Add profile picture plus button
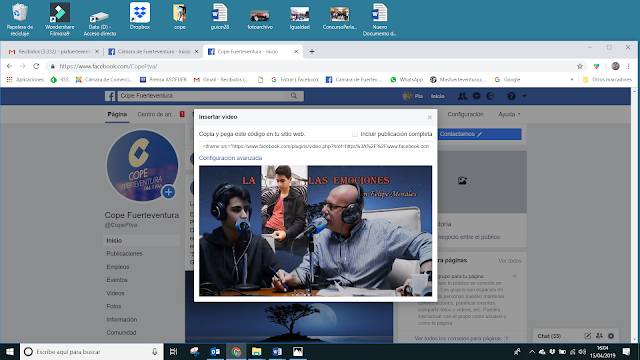The height and width of the screenshot is (360, 640). 168,192
